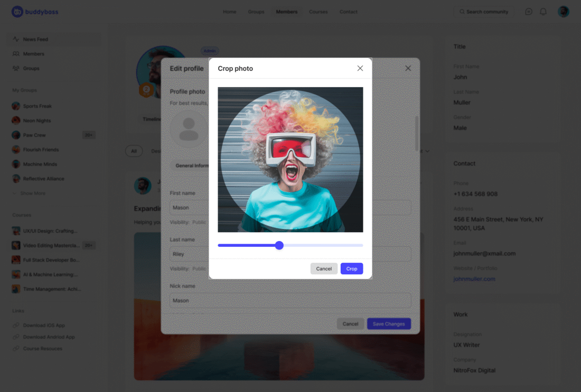
Task: Expand Show More under My Groups
Action: pyautogui.click(x=32, y=194)
